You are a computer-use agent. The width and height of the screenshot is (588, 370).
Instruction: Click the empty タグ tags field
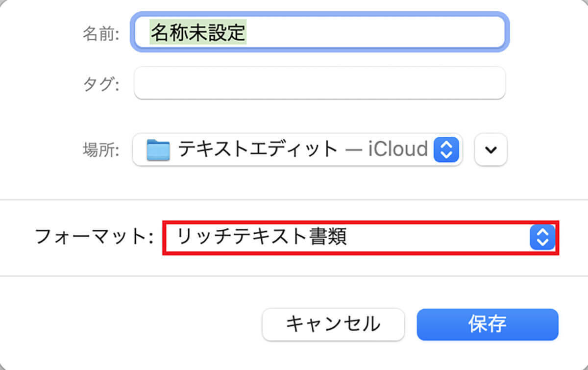[x=319, y=83]
